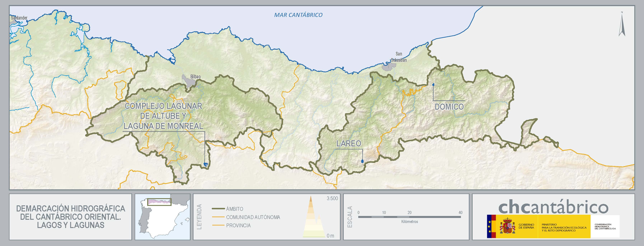Click the Spain locator inset map

click(x=162, y=217)
